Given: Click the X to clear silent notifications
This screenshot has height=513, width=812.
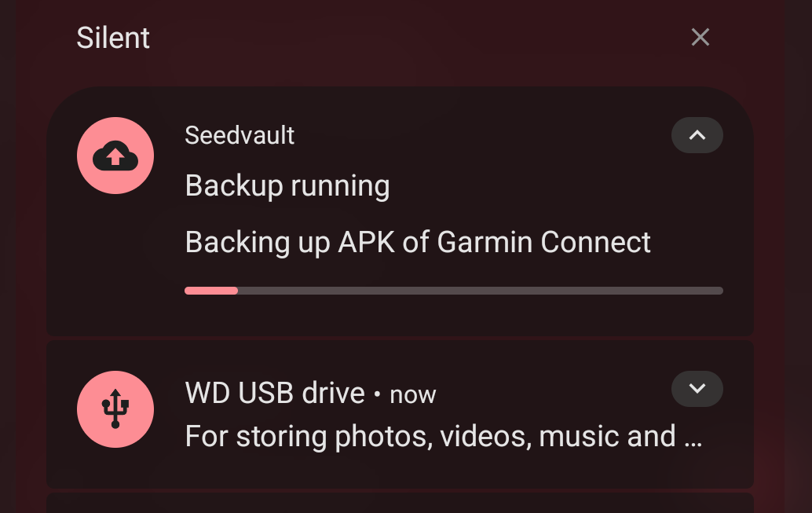Looking at the screenshot, I should coord(700,37).
